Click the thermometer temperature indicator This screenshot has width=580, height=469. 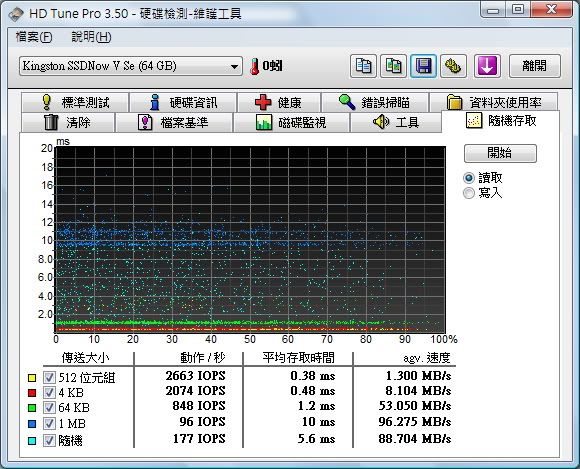[254, 67]
